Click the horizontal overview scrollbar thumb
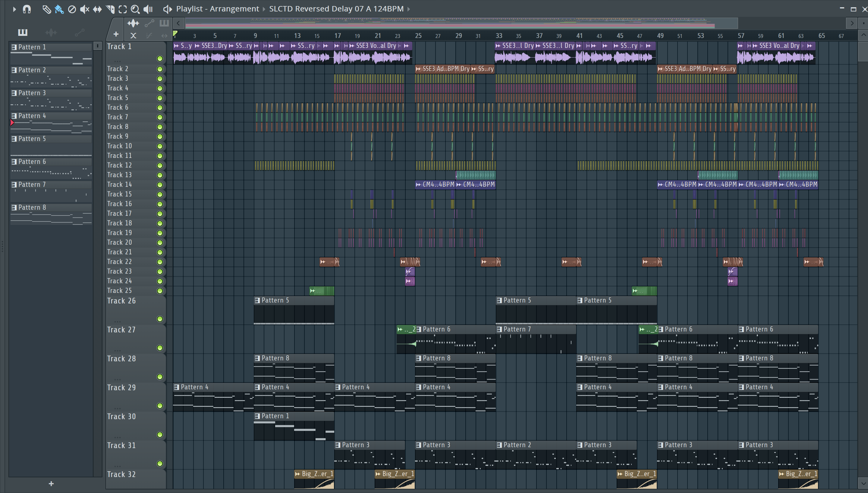Viewport: 868px width, 493px height. point(461,24)
